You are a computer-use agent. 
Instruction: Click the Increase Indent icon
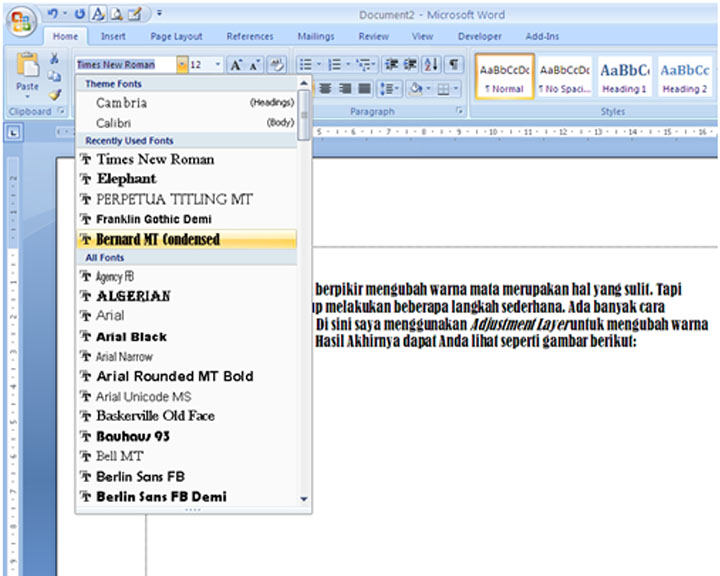tap(410, 65)
